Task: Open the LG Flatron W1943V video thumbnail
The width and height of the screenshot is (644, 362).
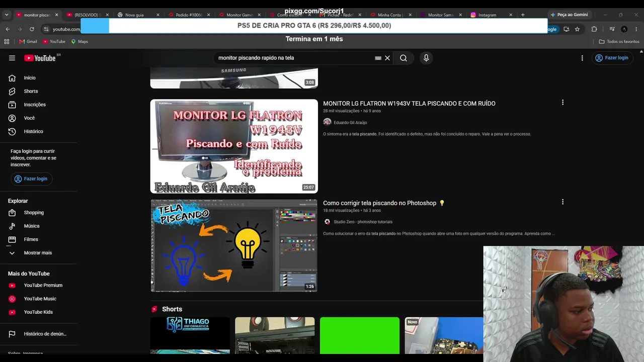Action: [x=234, y=146]
